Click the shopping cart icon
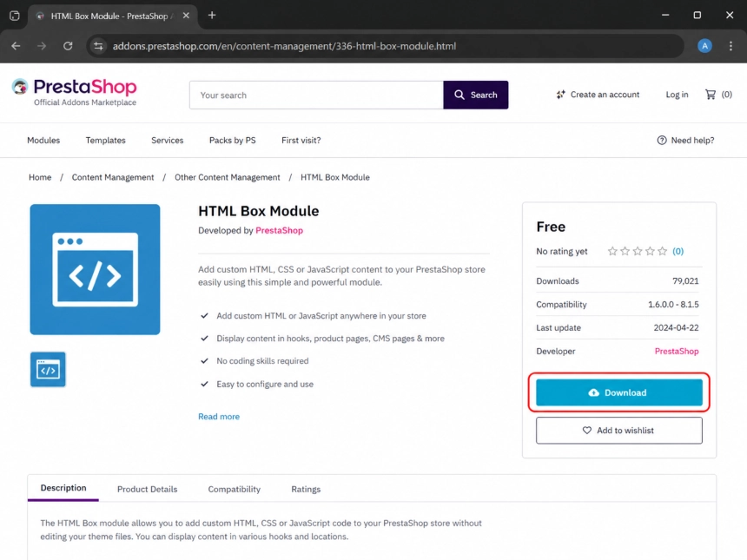Image resolution: width=747 pixels, height=560 pixels. tap(711, 95)
